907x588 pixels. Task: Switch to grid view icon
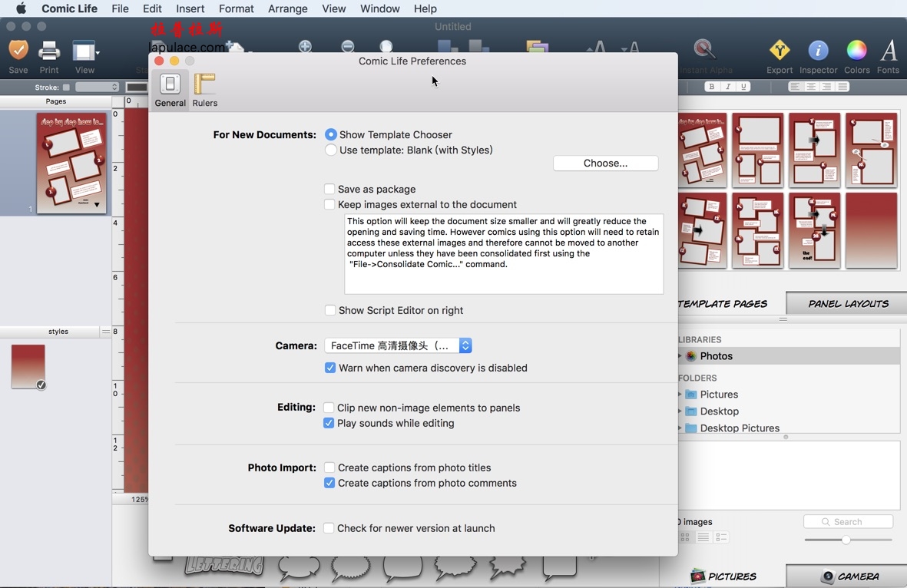(x=685, y=537)
